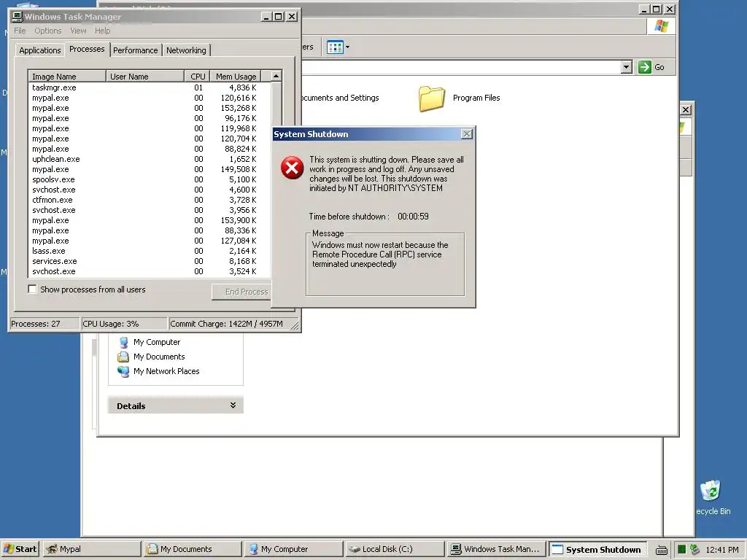Image resolution: width=747 pixels, height=560 pixels.
Task: Open the Recycle Bin desktop icon
Action: coord(711,491)
